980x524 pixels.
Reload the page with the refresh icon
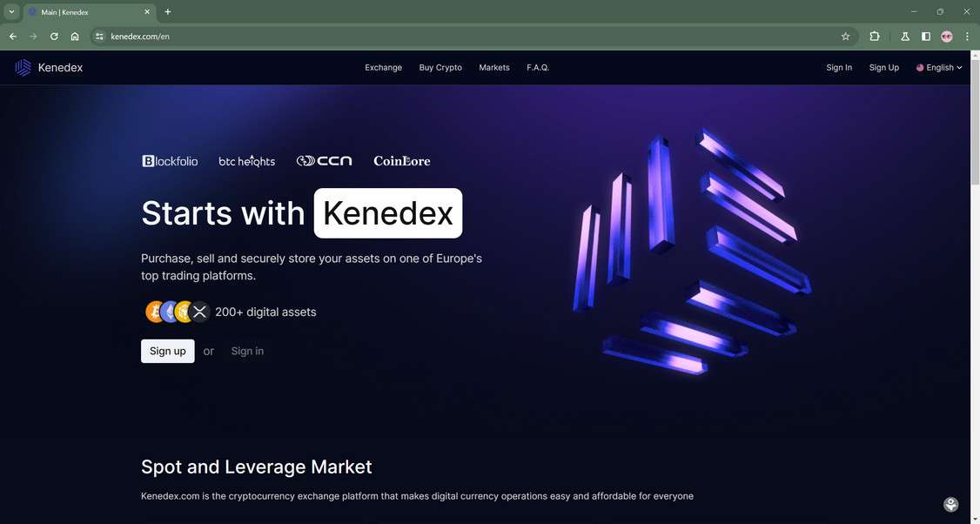click(x=54, y=37)
